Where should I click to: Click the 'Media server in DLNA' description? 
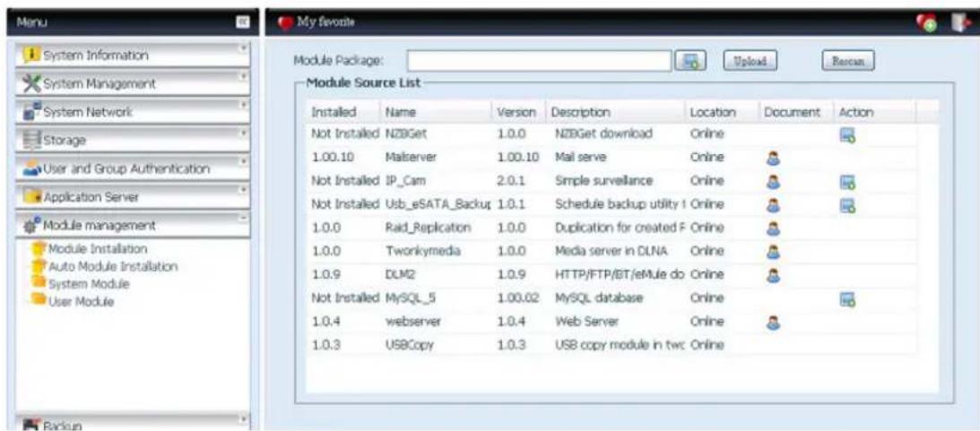click(611, 251)
